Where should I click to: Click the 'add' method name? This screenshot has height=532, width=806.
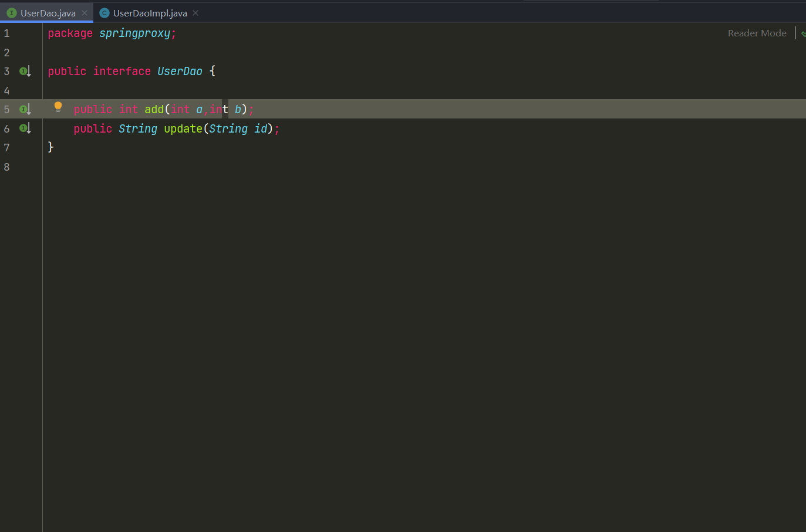point(154,109)
